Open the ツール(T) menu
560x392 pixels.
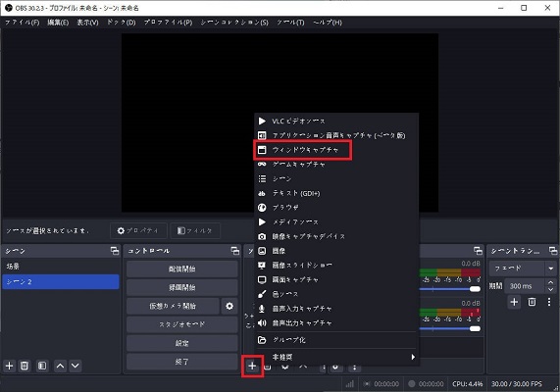coord(290,23)
